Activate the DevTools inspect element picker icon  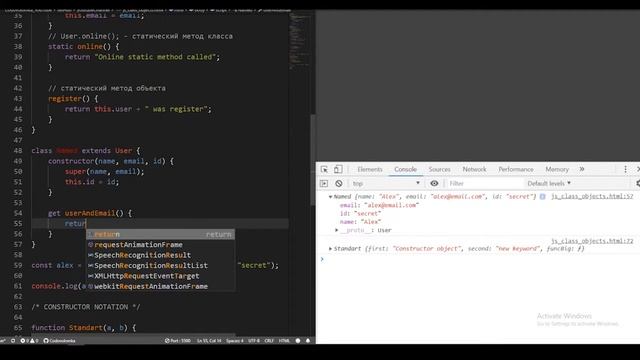[x=324, y=169]
